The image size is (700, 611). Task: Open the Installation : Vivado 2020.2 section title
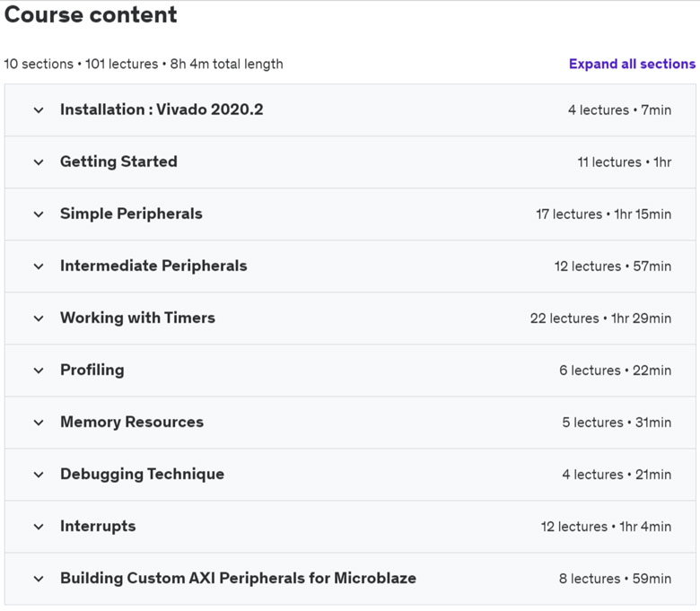click(x=162, y=109)
